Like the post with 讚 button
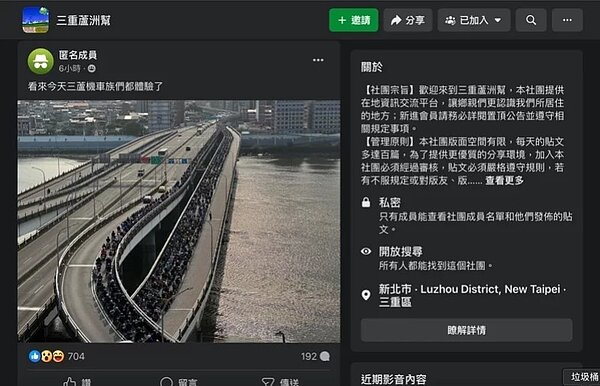The height and width of the screenshot is (386, 600). point(77,382)
